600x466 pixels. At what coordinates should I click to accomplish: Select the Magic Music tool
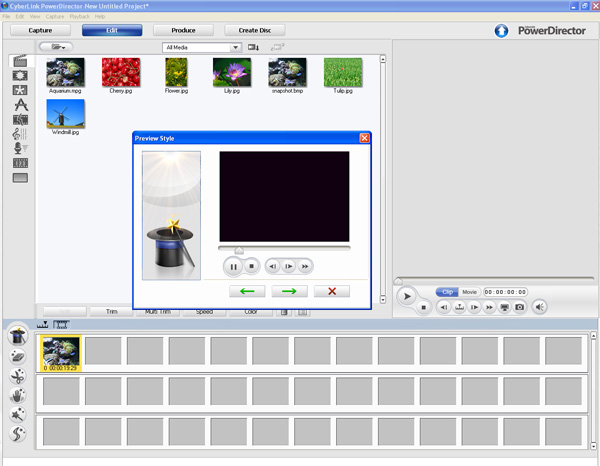click(18, 433)
